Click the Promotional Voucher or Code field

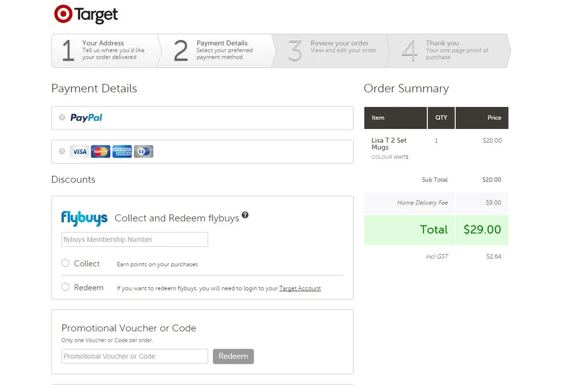135,357
